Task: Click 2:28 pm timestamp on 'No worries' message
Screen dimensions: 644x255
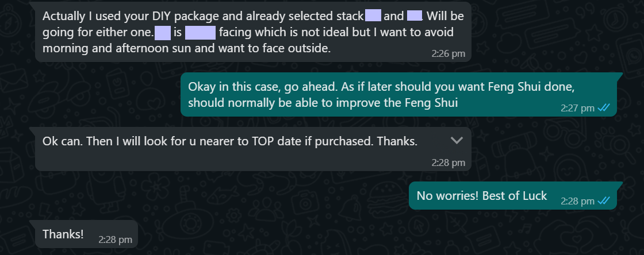Action: (577, 201)
